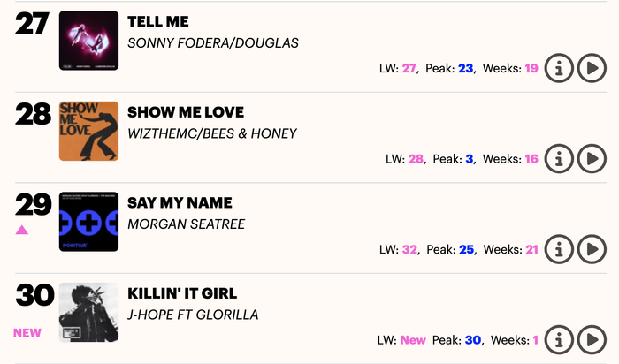Play the Killin' It Girl preview

pos(592,340)
